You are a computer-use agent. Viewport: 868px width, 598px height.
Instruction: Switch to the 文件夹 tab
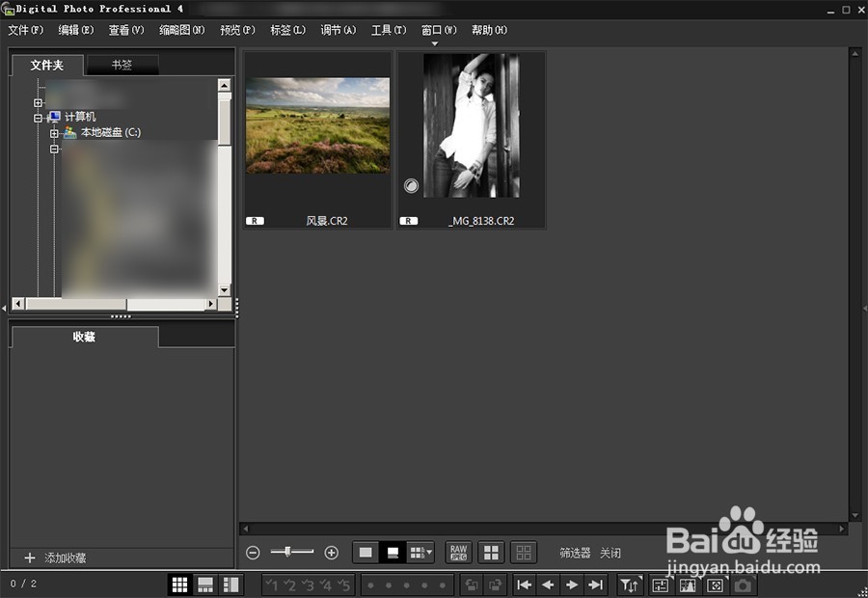click(47, 66)
